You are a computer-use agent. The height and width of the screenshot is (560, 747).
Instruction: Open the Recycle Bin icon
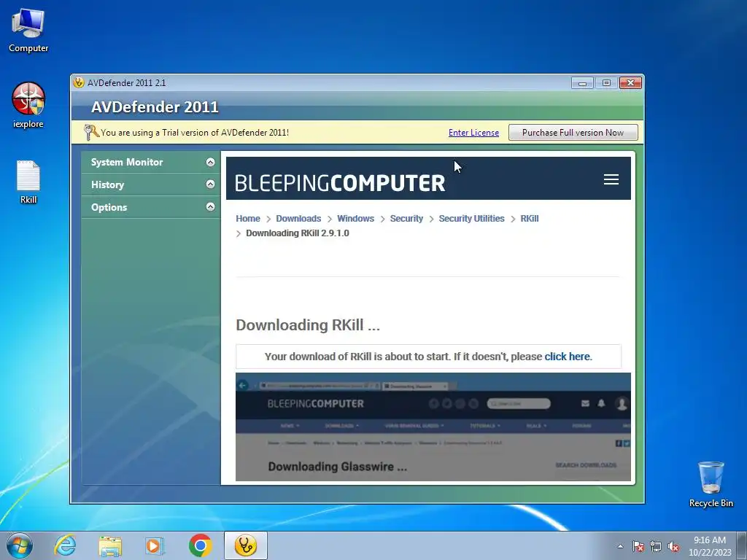pyautogui.click(x=711, y=483)
